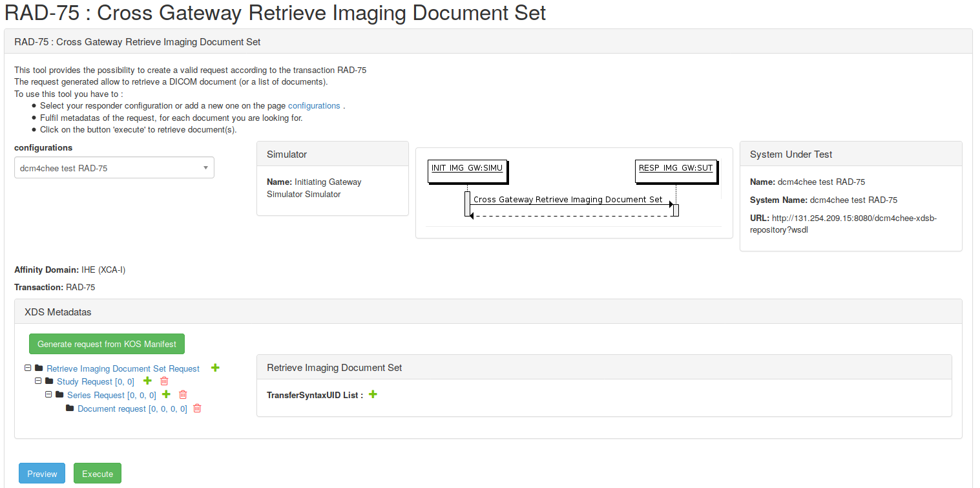980x488 pixels.
Task: Click plus icon next to Series Request
Action: point(166,395)
